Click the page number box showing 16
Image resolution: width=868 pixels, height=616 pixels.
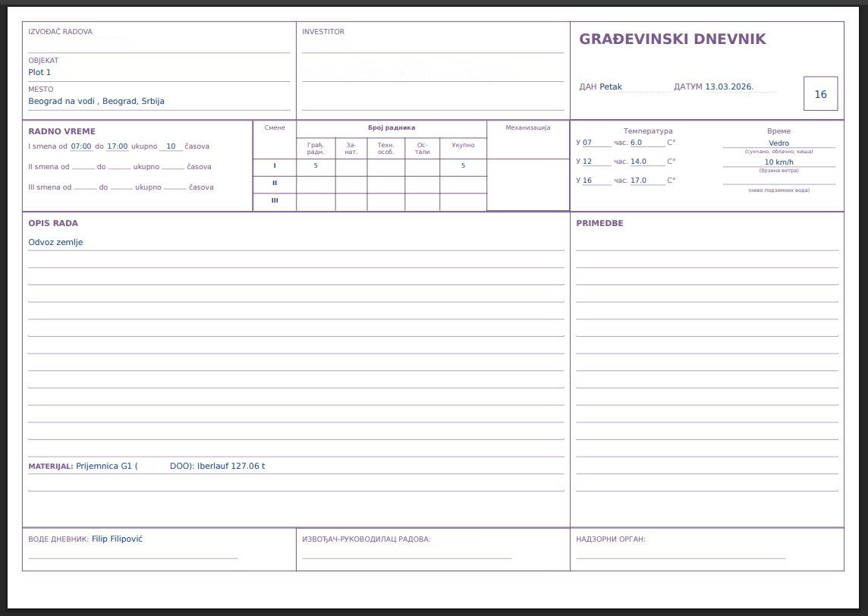tap(820, 94)
